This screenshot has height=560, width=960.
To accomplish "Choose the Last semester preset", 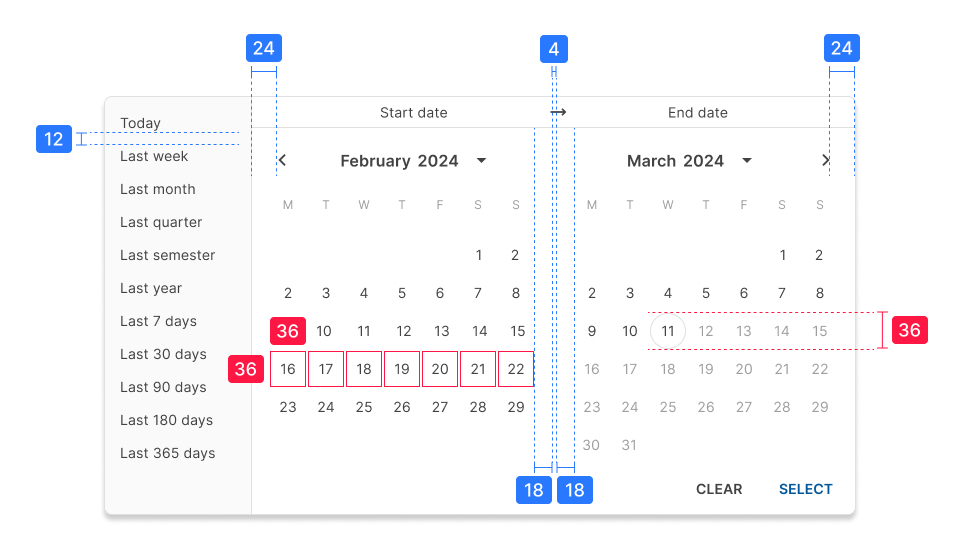I will [167, 255].
